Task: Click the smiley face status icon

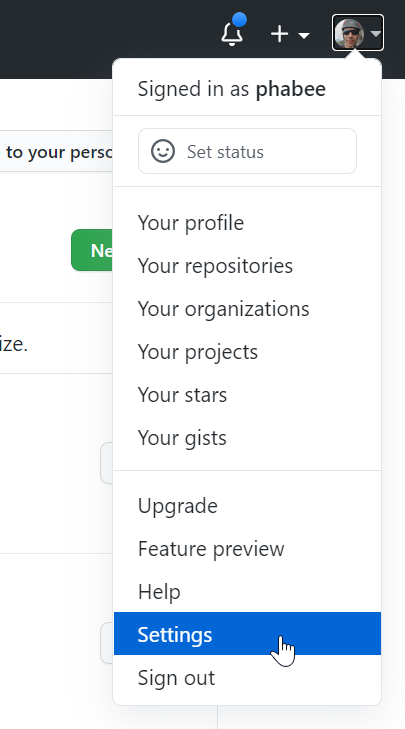Action: click(163, 152)
